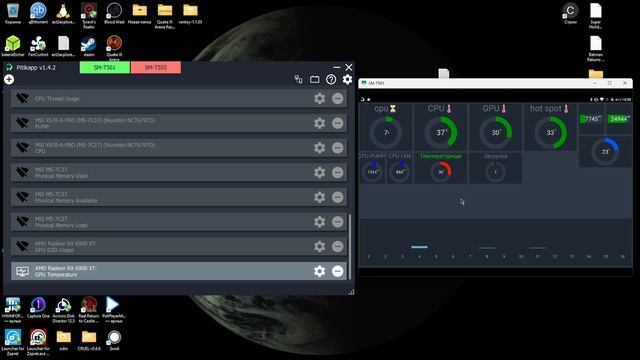Toggle display visibility of MSI X570-A PRO CPU
Screen dimensions: 640x360
point(22,148)
